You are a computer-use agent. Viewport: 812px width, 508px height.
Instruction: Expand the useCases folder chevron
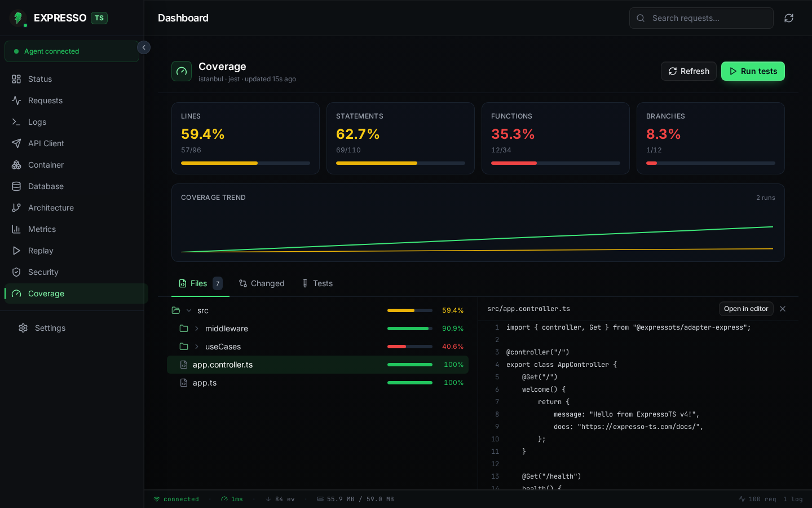(197, 347)
